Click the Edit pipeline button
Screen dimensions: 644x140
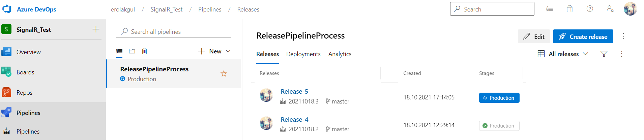coord(534,37)
